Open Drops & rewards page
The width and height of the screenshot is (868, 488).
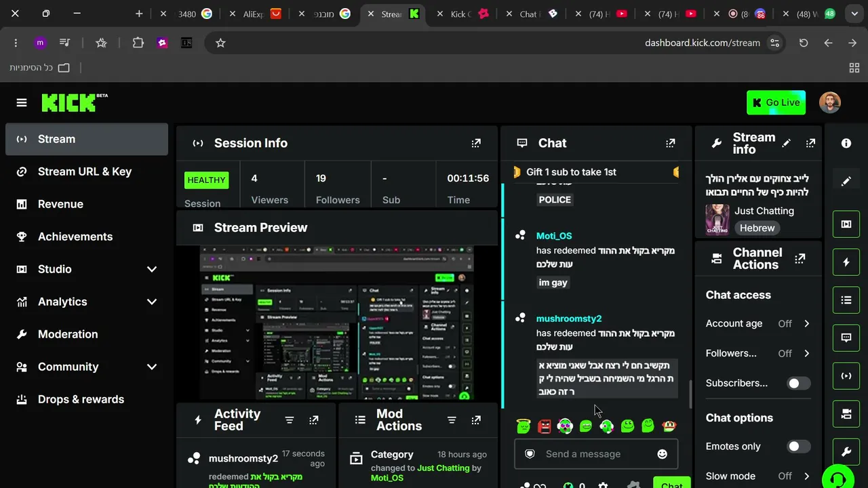coord(87,399)
